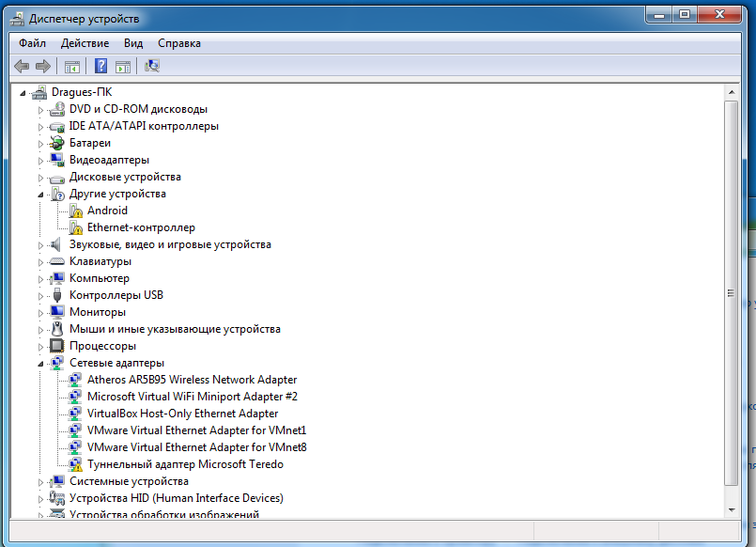Collapse the Другие устройства node
The width and height of the screenshot is (756, 547).
coord(40,195)
